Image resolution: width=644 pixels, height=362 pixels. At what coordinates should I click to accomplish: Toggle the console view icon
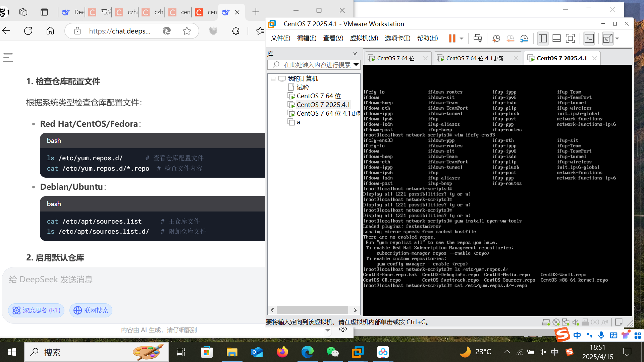589,38
